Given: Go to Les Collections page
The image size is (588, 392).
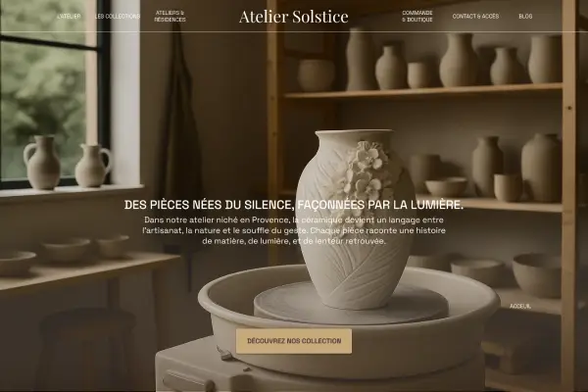Looking at the screenshot, I should [118, 16].
